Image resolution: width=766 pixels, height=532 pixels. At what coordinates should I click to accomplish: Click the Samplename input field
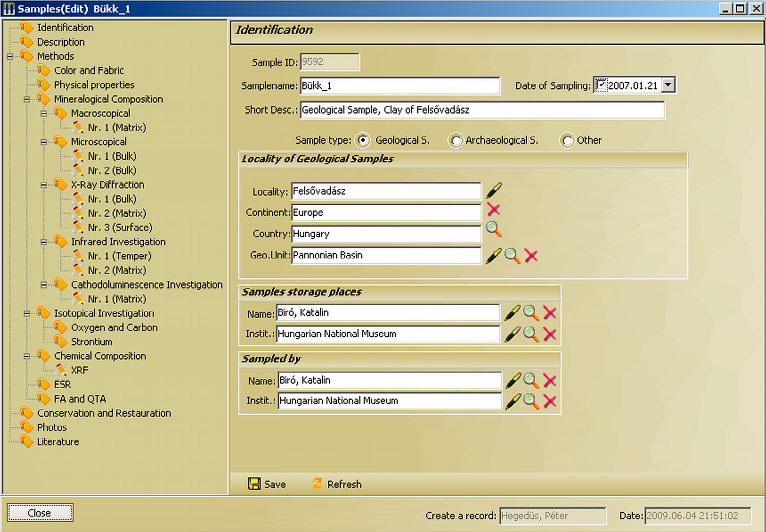pos(400,86)
